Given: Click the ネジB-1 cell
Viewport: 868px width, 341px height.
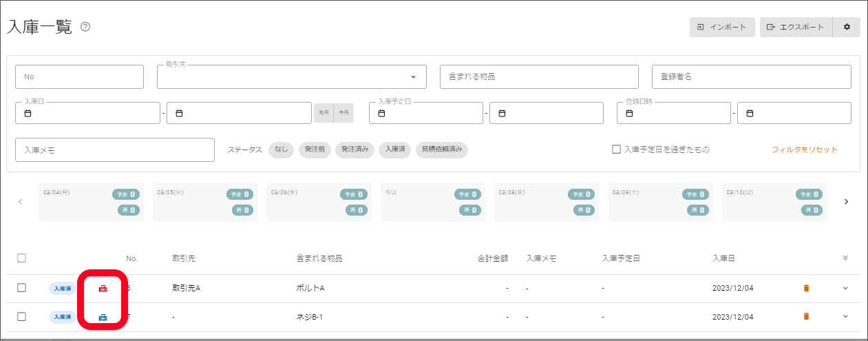Looking at the screenshot, I should point(309,316).
